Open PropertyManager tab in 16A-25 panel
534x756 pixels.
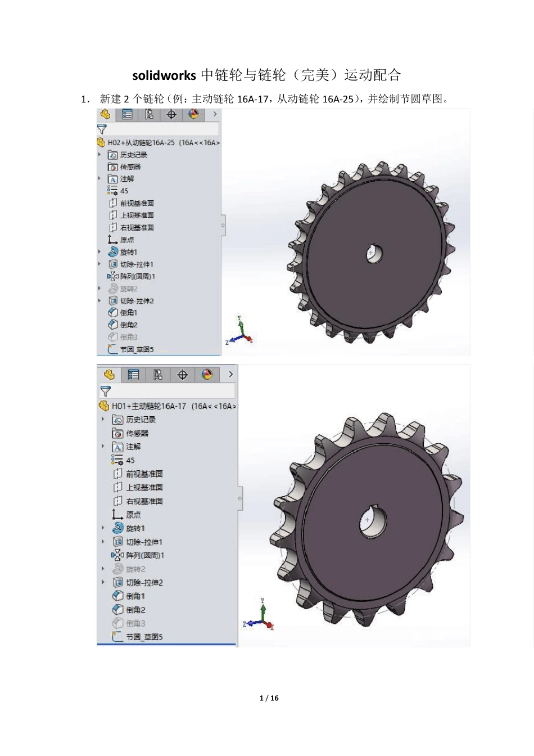(x=127, y=115)
